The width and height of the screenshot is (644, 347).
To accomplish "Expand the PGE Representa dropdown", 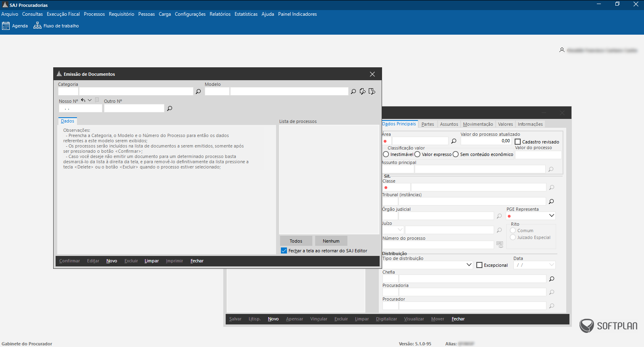I will [552, 216].
